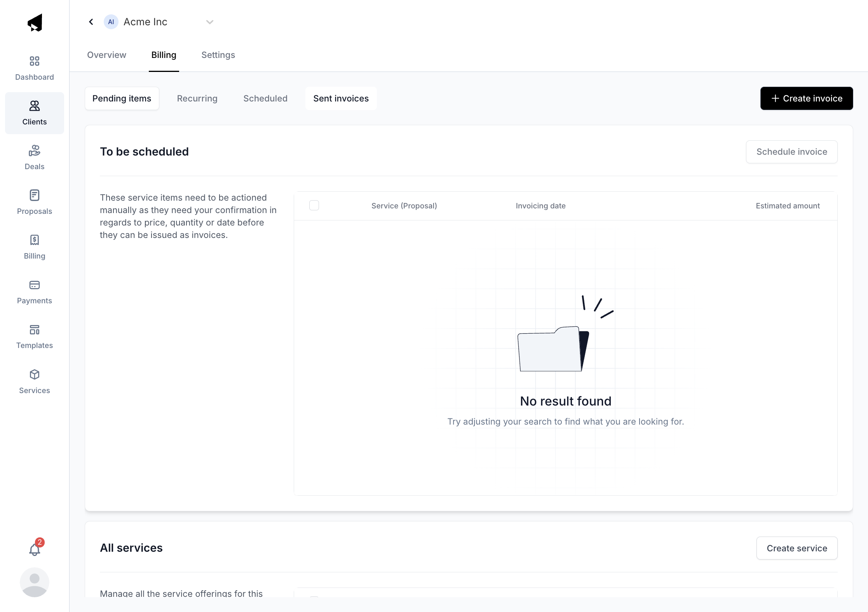Click the Create service button
Image resolution: width=868 pixels, height=612 pixels.
(797, 548)
